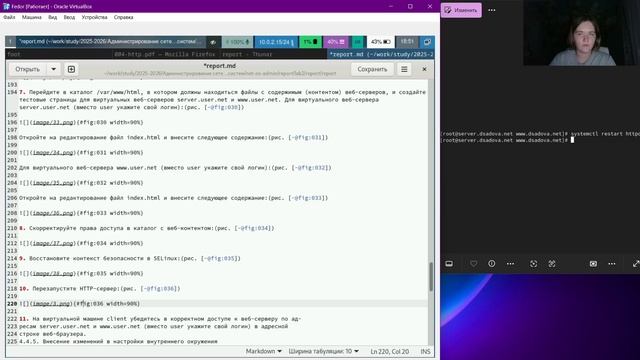Open the new document tab icon in gedit
The width and height of the screenshot is (640, 360).
71,69
